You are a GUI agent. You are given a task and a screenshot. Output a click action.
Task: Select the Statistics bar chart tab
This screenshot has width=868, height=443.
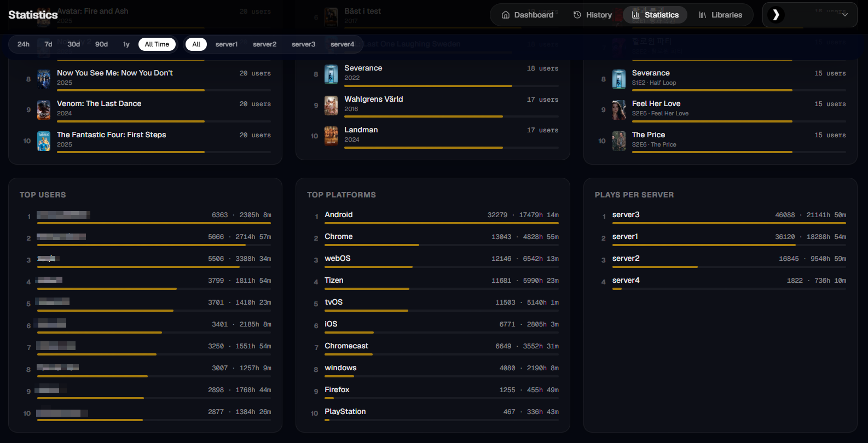(x=655, y=15)
